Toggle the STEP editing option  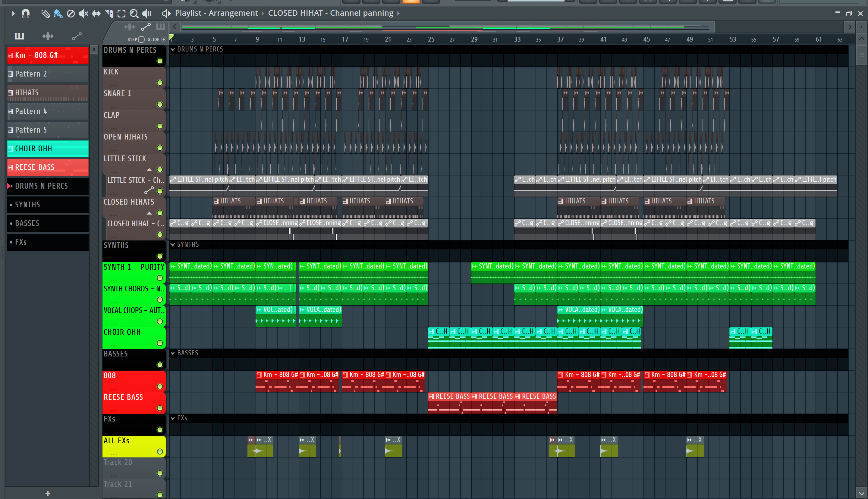point(141,39)
